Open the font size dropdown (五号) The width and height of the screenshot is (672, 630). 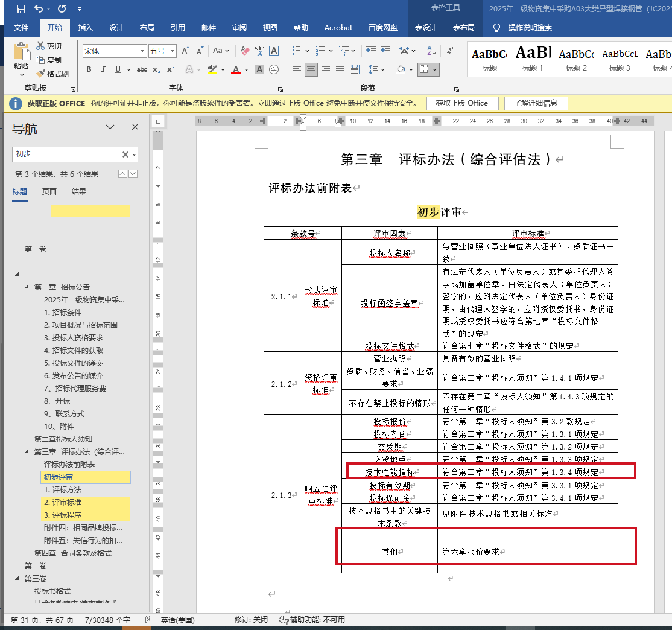click(x=173, y=51)
